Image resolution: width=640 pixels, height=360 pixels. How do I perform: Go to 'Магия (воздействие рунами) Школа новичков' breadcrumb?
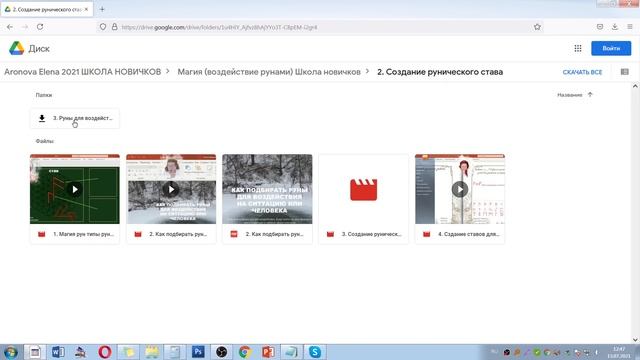click(269, 72)
